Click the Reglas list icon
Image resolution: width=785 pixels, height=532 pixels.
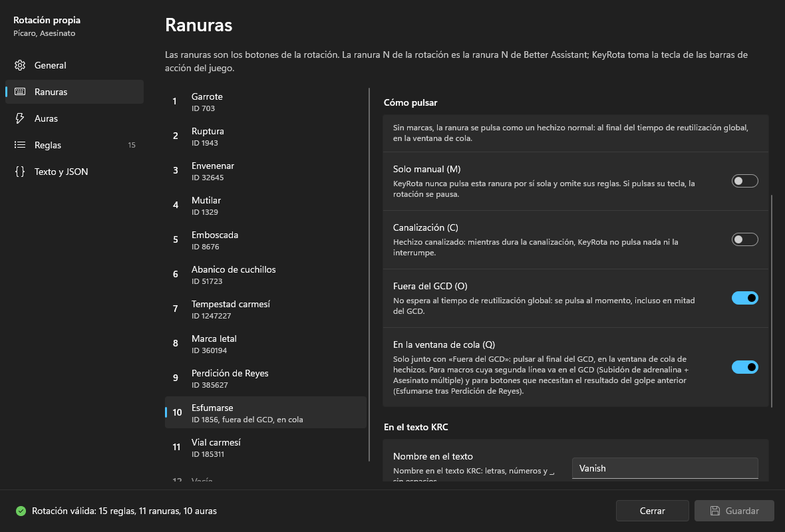point(20,144)
